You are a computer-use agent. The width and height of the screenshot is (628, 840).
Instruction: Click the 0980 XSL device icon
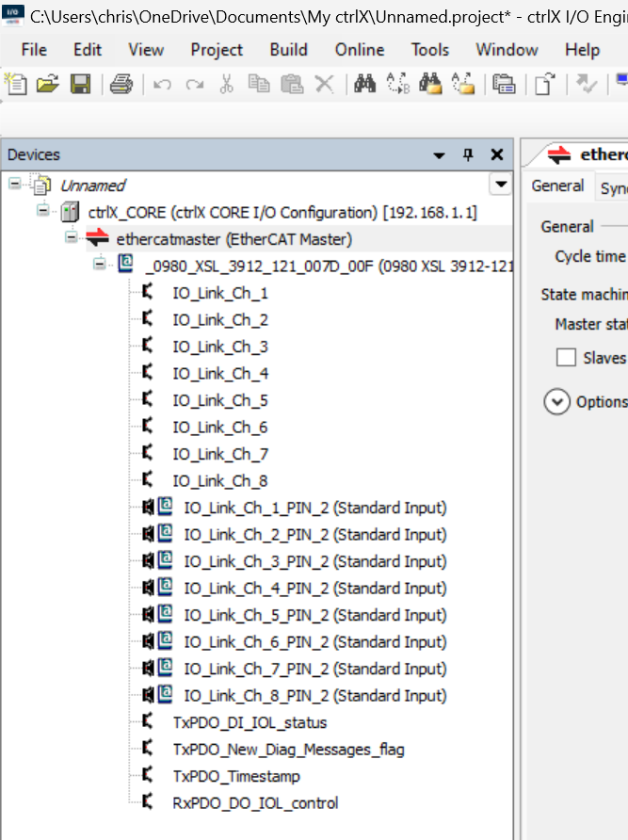pyautogui.click(x=125, y=264)
